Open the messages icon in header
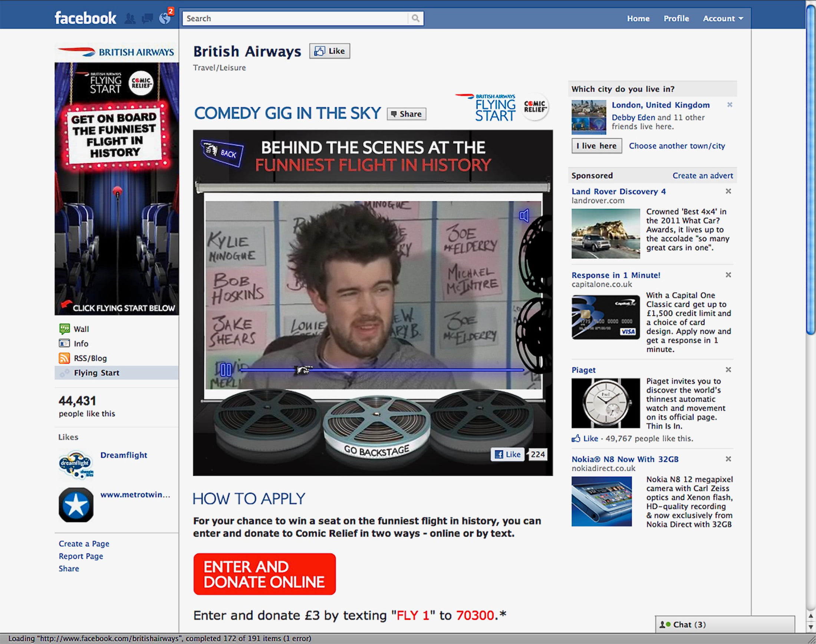The width and height of the screenshot is (816, 644). [x=147, y=19]
